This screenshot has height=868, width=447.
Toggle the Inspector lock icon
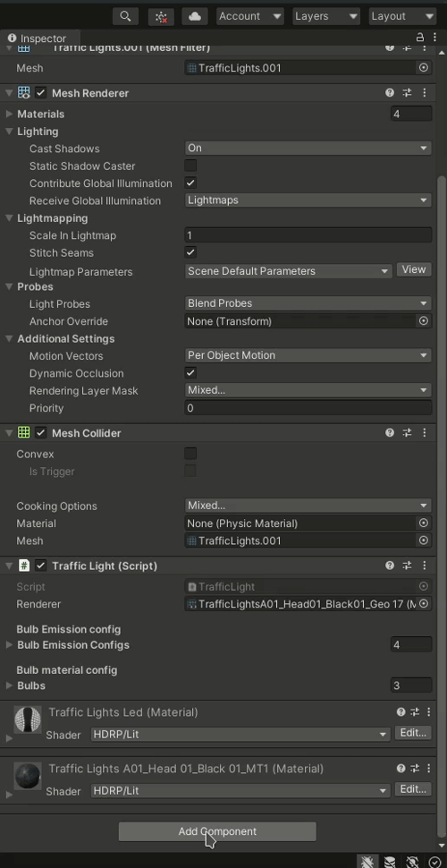point(420,38)
